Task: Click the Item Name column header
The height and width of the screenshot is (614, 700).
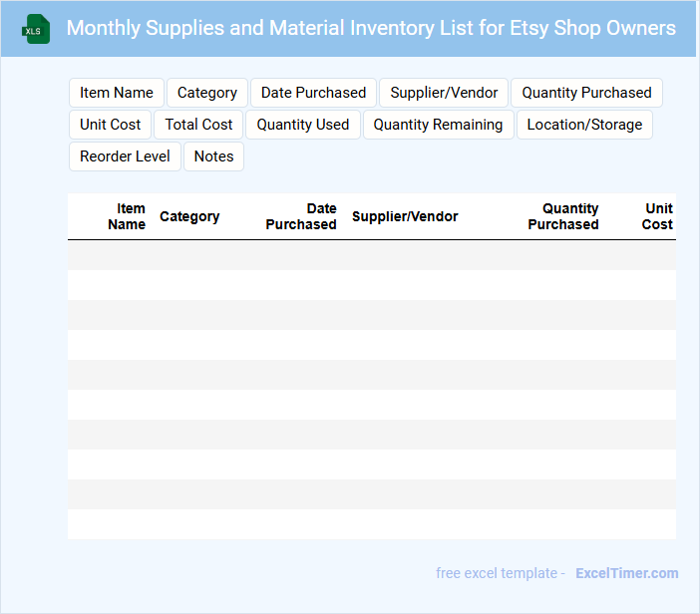Action: coord(127,216)
